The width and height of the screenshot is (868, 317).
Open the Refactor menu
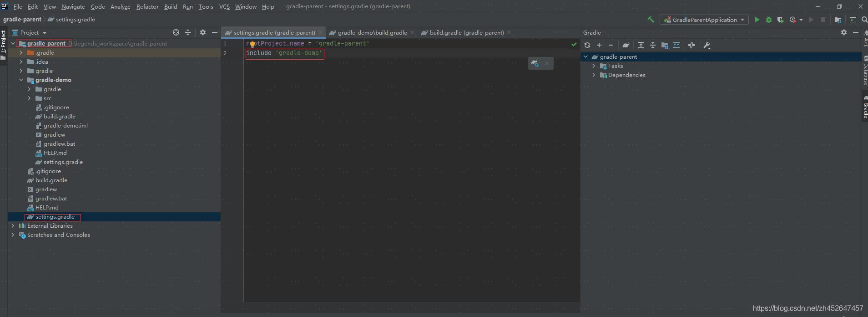coord(147,6)
